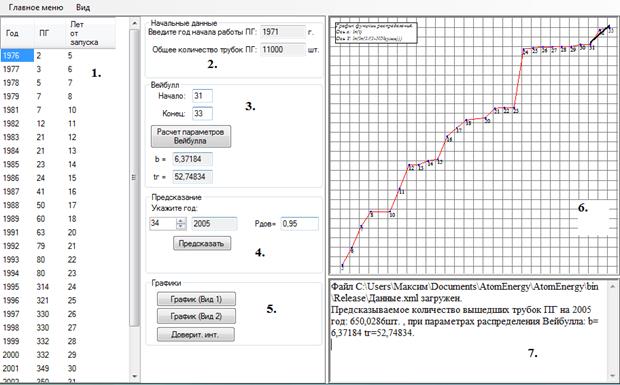Click the Начало input field

point(202,96)
